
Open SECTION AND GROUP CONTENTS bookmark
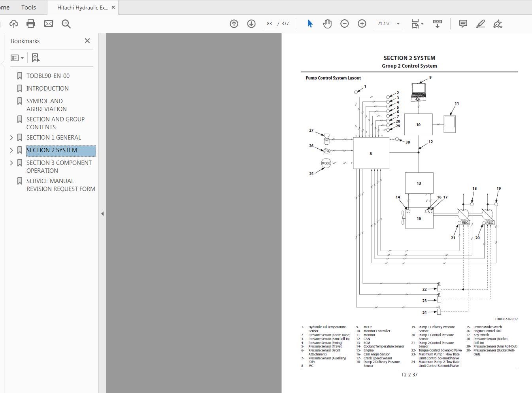pos(55,123)
